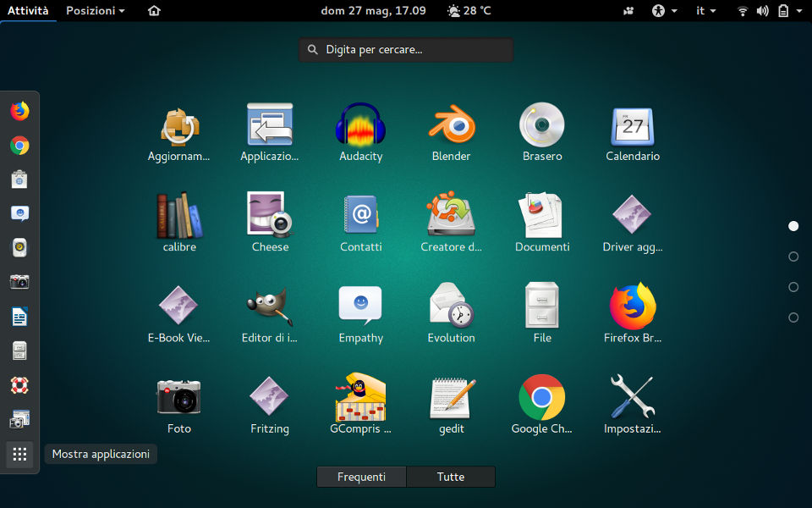Open the Driver agg... app
Screen dimensions: 812x508
click(x=633, y=224)
